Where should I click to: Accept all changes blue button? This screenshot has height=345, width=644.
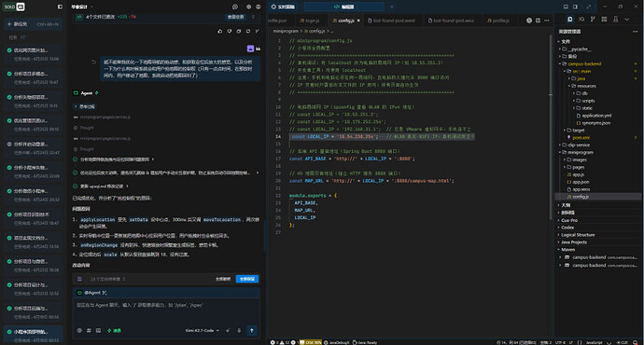click(246, 279)
